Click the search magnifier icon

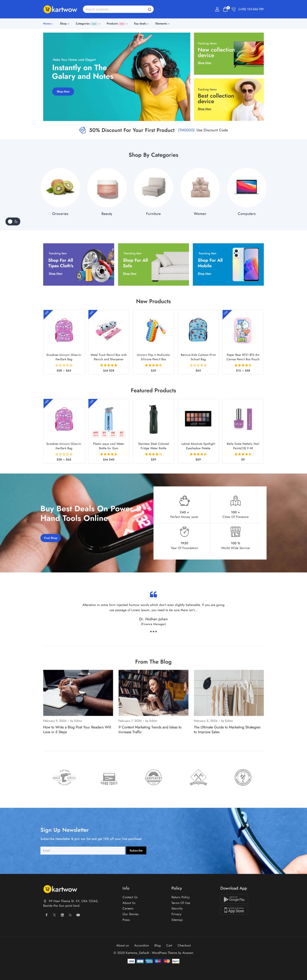[149, 9]
